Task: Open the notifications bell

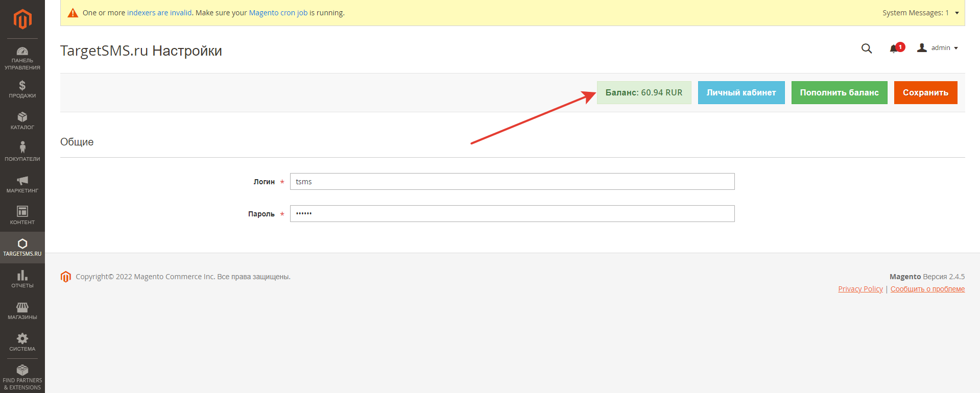Action: pos(896,48)
